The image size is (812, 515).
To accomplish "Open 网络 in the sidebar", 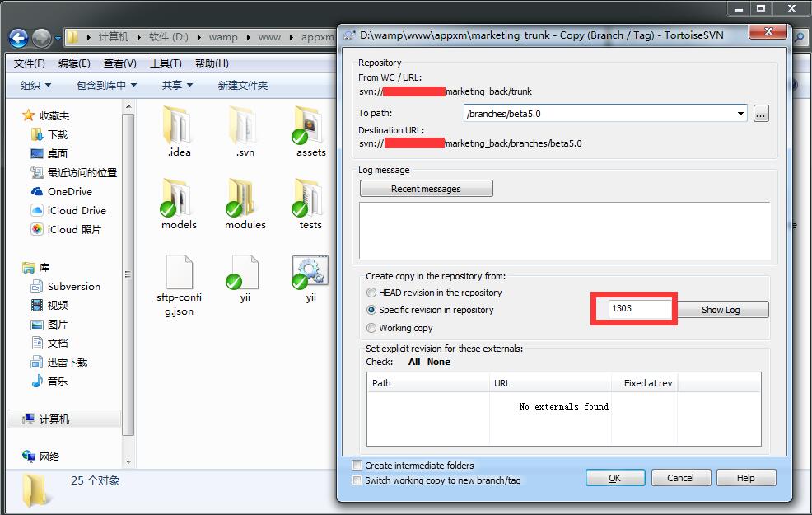I will click(41, 456).
